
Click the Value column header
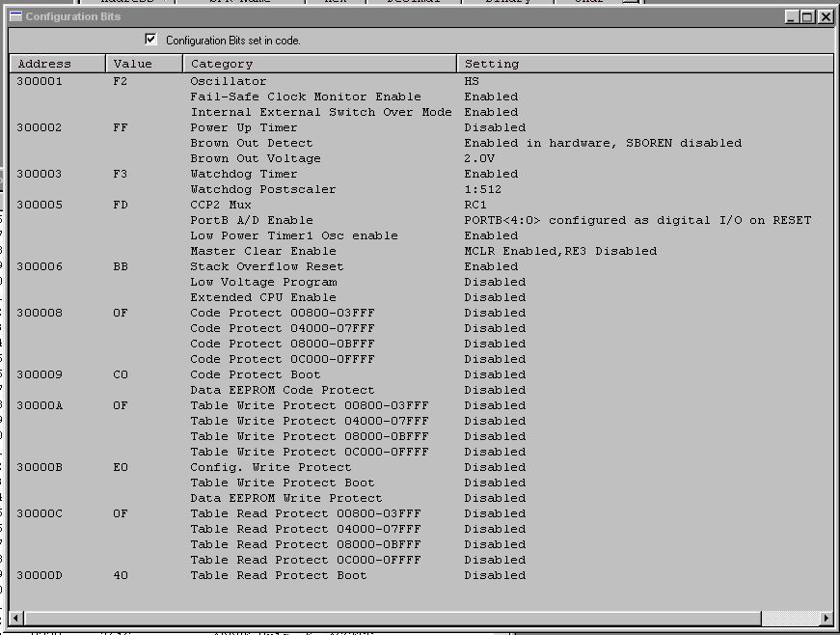click(143, 64)
